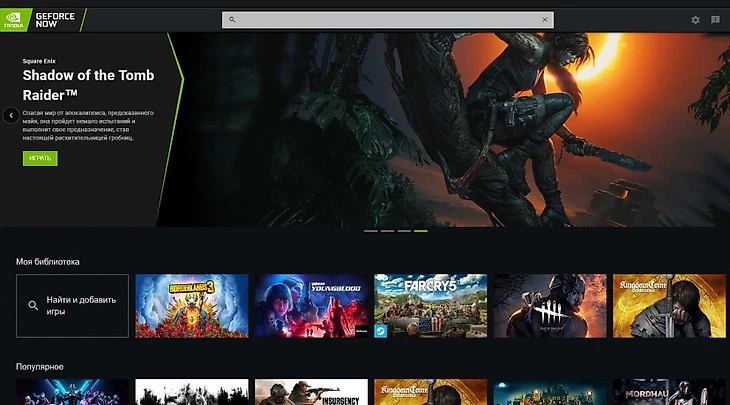The image size is (730, 405).
Task: Open the first blue neon game tile in Популярное
Action: 72,392
